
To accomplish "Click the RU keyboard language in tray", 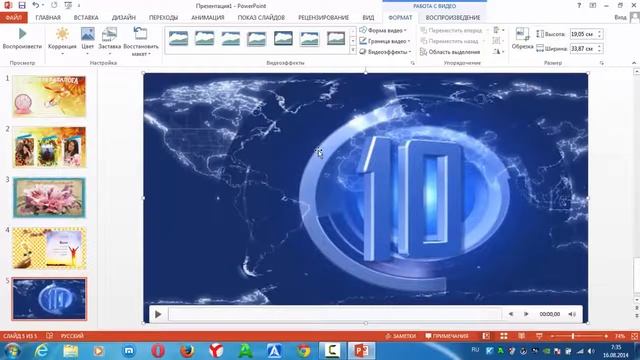I will [475, 350].
